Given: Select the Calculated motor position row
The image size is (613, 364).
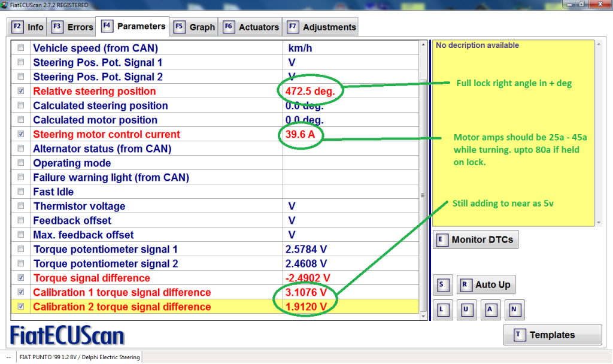Looking at the screenshot, I should coord(100,120).
